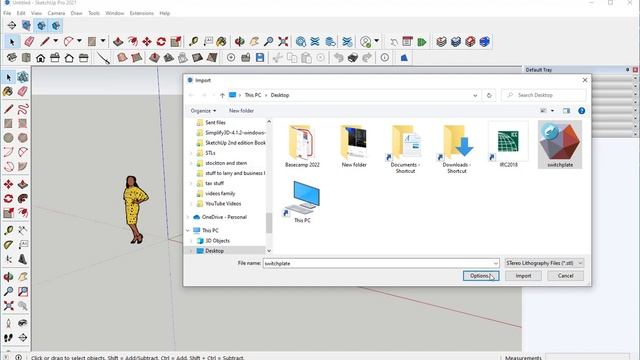Click the Import button
Image resolution: width=640 pixels, height=360 pixels.
click(x=523, y=276)
